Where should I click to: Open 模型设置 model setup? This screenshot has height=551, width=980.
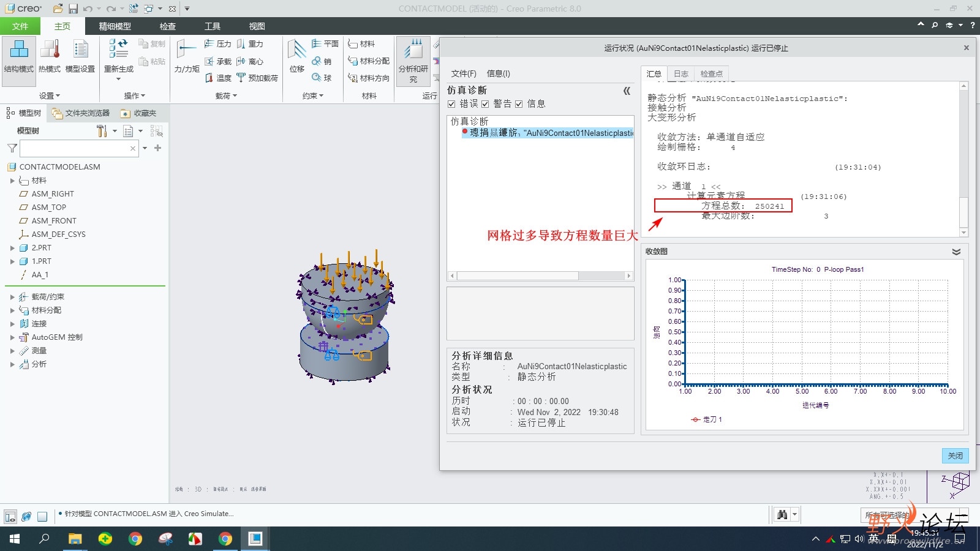(x=80, y=57)
